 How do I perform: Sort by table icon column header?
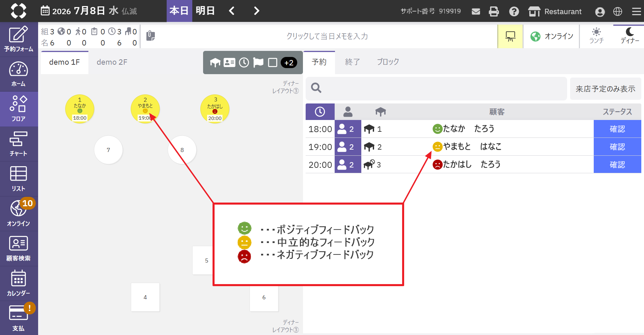point(381,112)
